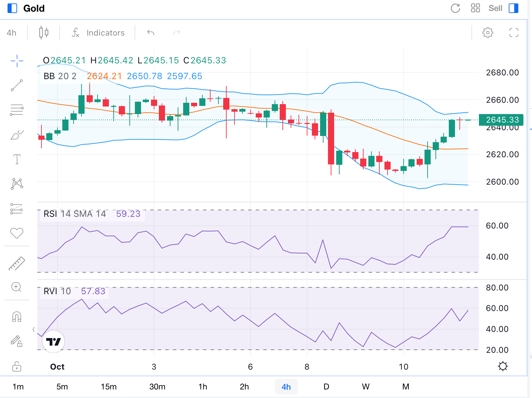Open the 4h interval dropdown
This screenshot has width=532, height=398.
[12, 33]
